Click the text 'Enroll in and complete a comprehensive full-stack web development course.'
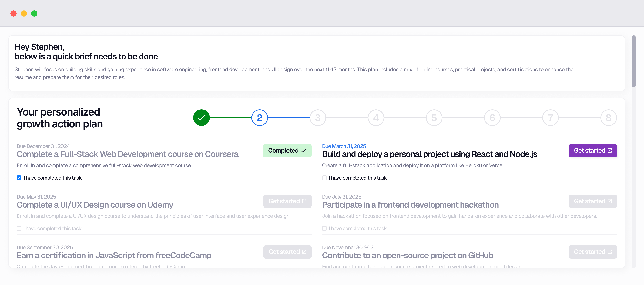The height and width of the screenshot is (285, 644). [x=104, y=166]
